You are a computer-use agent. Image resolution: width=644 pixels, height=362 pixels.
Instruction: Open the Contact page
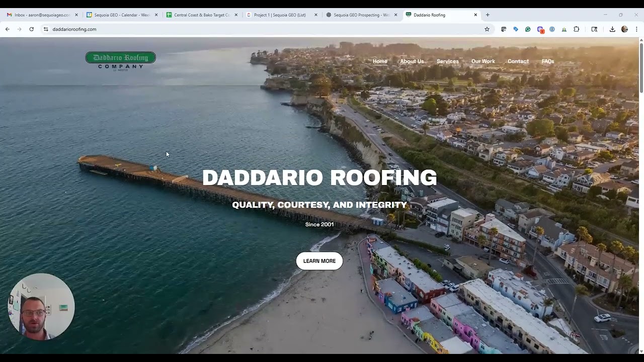(x=518, y=61)
